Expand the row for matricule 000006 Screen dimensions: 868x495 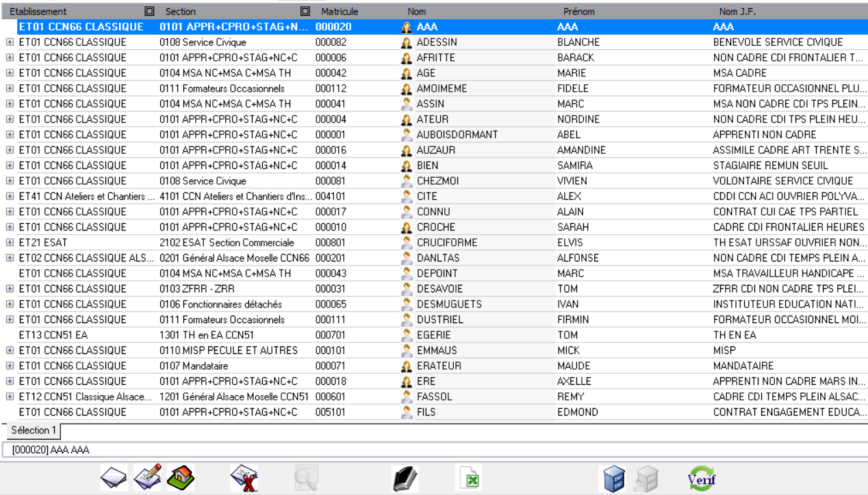(x=10, y=58)
